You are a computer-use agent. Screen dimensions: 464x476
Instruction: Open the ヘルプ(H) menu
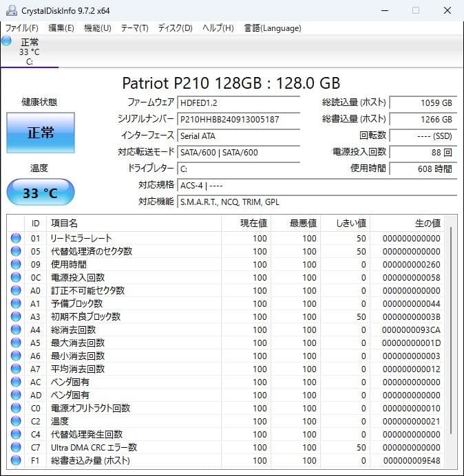pyautogui.click(x=218, y=28)
